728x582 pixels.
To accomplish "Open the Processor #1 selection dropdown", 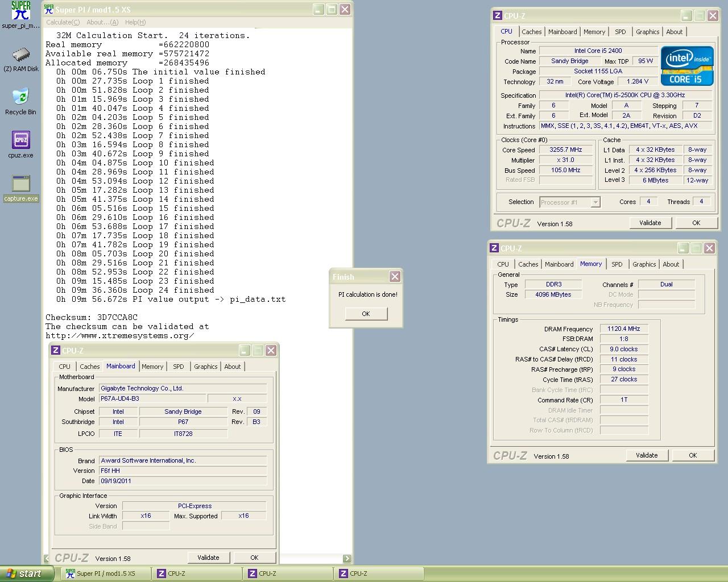I will (x=569, y=202).
